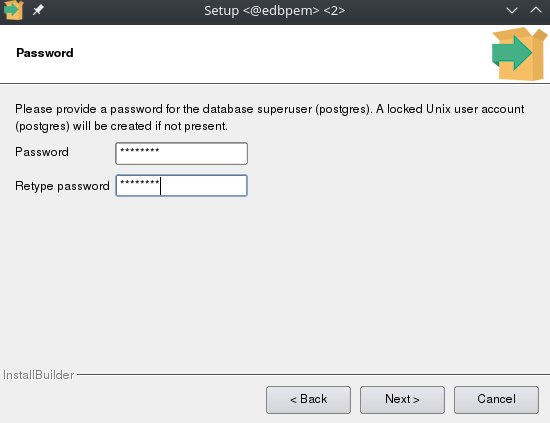Click the Password field label
Screen dimensions: 550x423
tap(42, 152)
